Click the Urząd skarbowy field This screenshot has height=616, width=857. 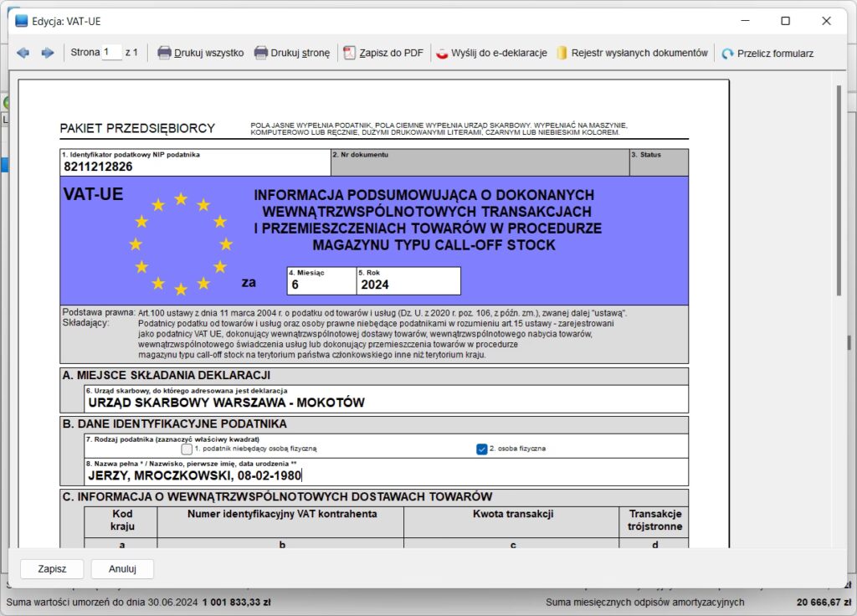385,403
